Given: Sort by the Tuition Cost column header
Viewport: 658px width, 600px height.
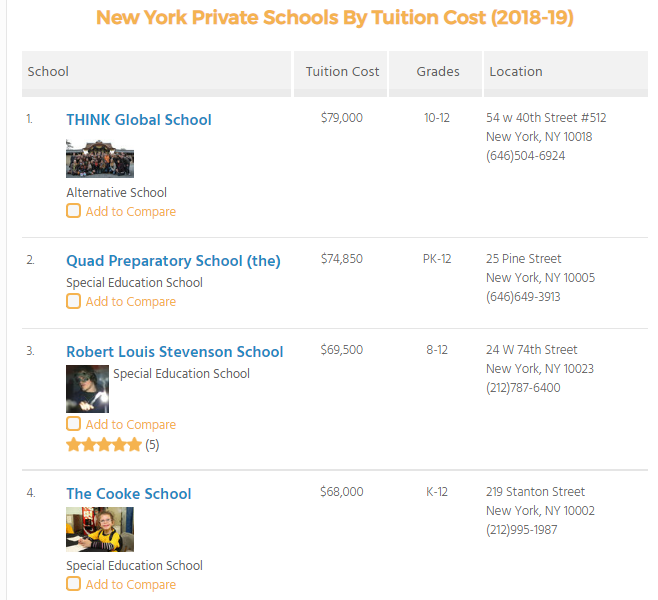Looking at the screenshot, I should [342, 72].
